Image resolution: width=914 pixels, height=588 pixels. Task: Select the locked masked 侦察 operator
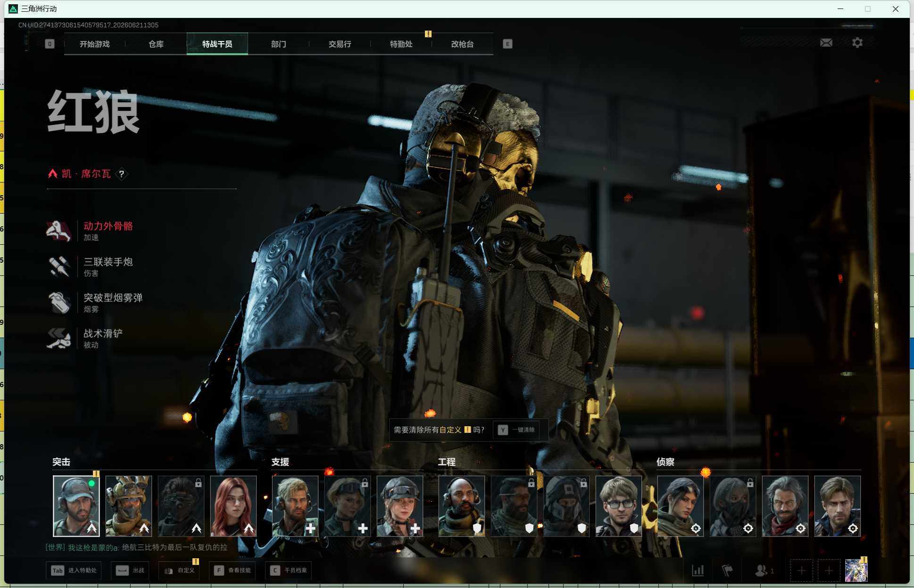click(733, 506)
